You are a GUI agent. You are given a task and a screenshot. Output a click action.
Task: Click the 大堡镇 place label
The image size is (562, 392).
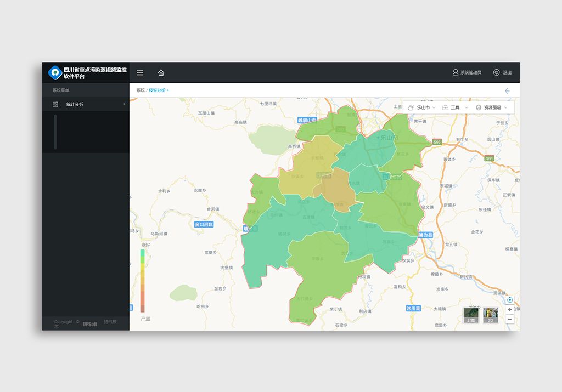[227, 268]
